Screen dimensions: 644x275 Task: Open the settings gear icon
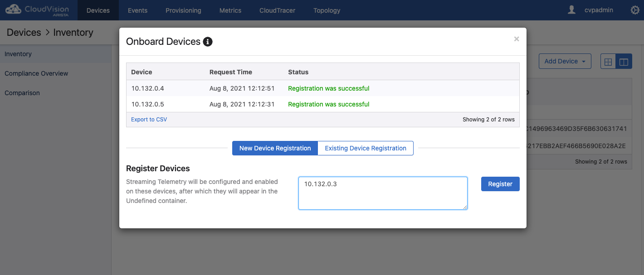pos(635,10)
